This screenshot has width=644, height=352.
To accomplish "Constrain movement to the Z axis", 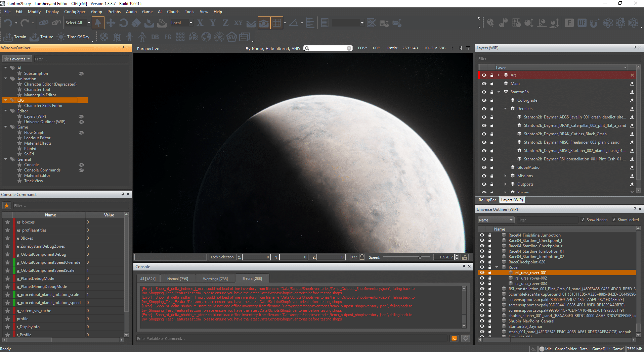I will click(x=225, y=23).
